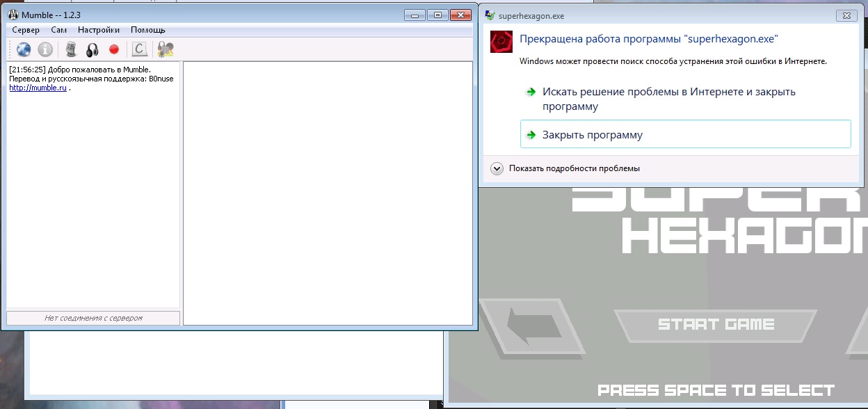Click the chat input field with 'Нет соединения с сервером'

click(93, 318)
